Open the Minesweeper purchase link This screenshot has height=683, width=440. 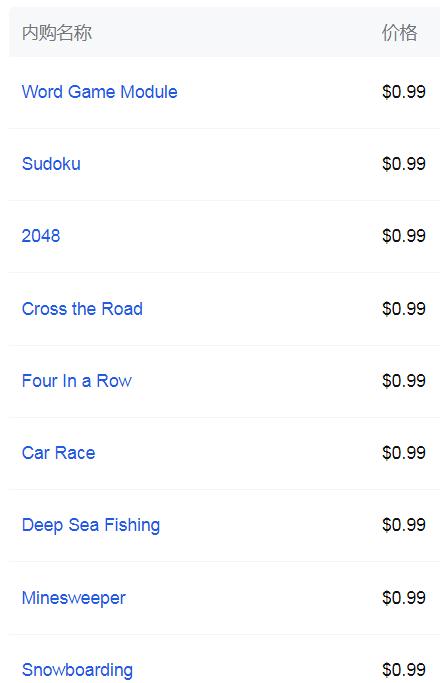point(74,598)
